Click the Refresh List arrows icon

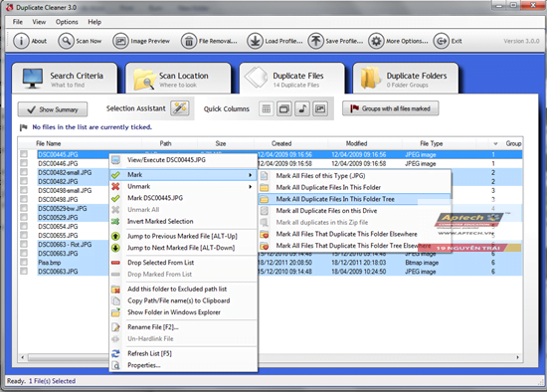tap(115, 353)
